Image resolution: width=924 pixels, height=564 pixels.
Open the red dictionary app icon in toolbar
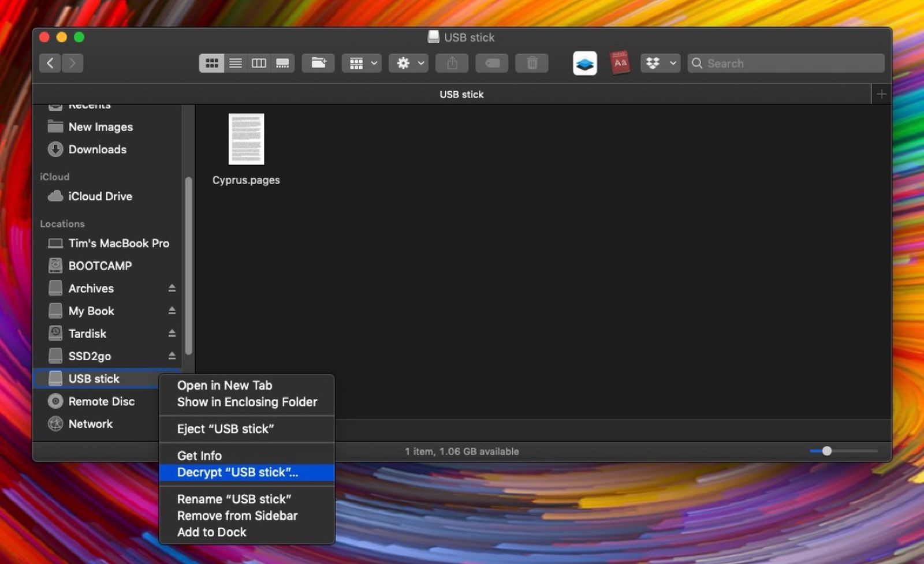pyautogui.click(x=619, y=62)
